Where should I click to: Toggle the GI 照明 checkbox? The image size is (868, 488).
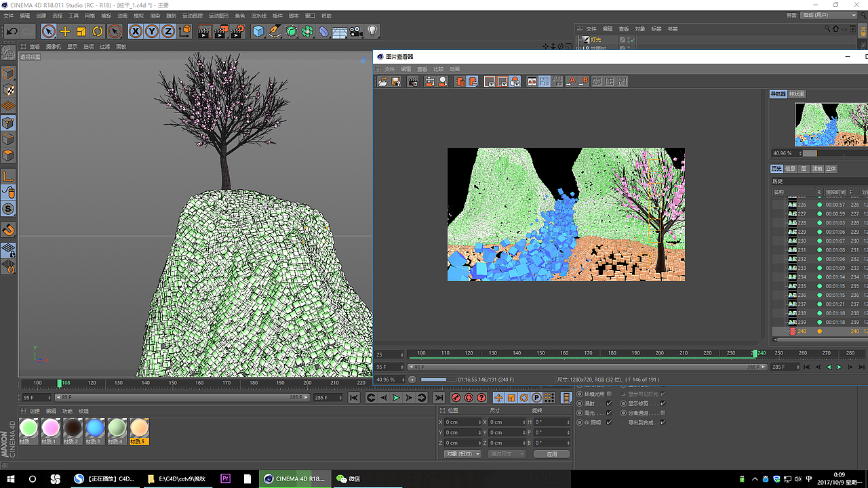pos(609,422)
